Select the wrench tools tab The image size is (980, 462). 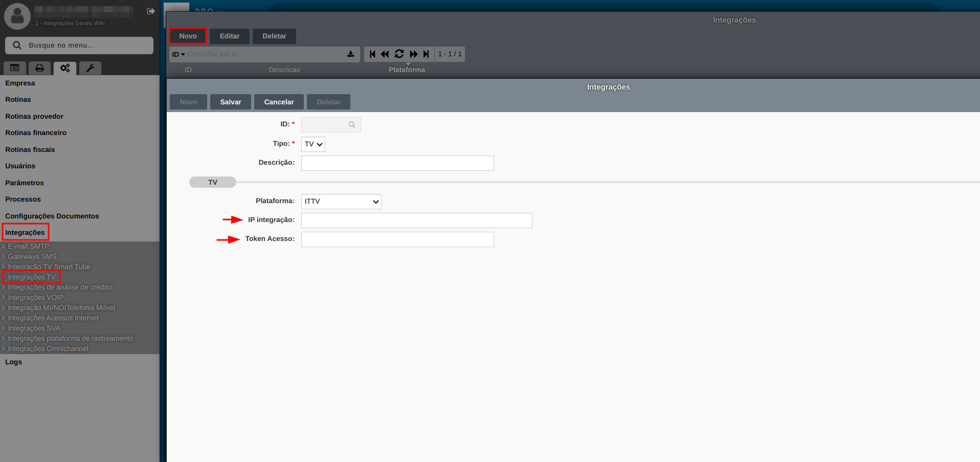coord(90,68)
